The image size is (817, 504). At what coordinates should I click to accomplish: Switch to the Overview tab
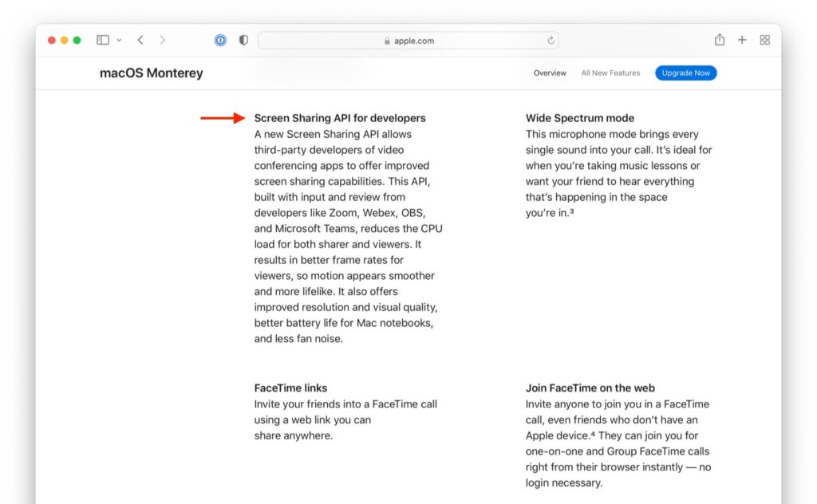coord(550,73)
